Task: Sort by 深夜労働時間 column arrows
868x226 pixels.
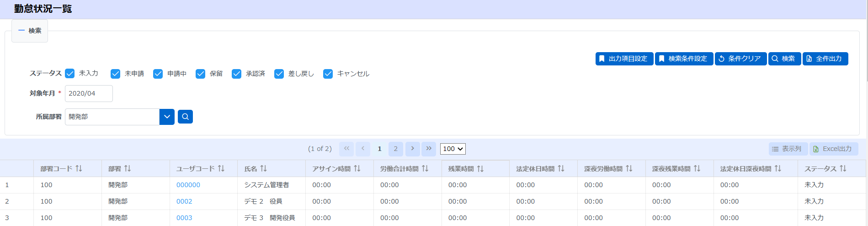Action: (629, 169)
